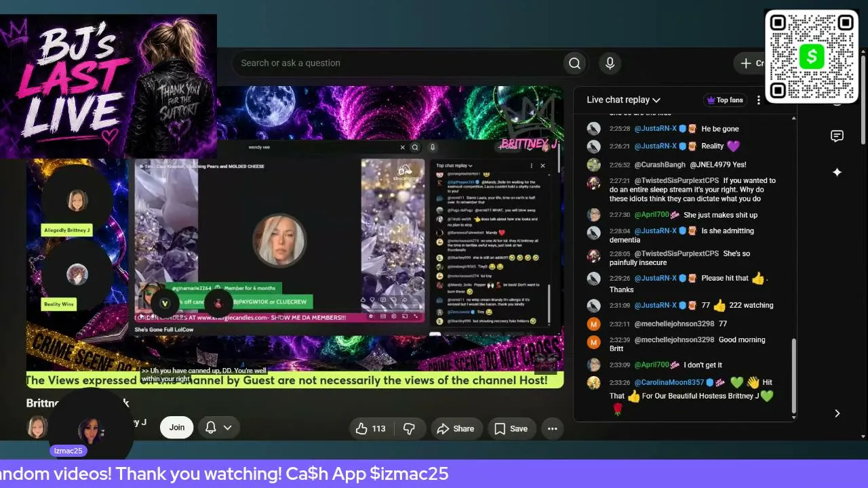Jump to chat timestamp 2:33:26

pos(620,383)
